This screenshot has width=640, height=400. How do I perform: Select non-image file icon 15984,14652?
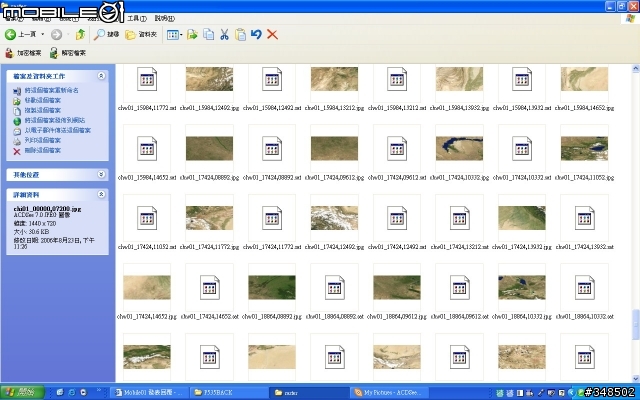pyautogui.click(x=147, y=149)
